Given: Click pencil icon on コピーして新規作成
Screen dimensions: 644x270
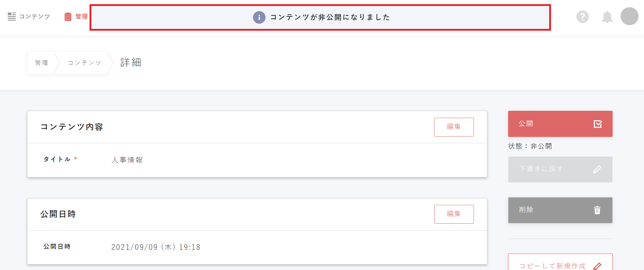Looking at the screenshot, I should point(597,266).
